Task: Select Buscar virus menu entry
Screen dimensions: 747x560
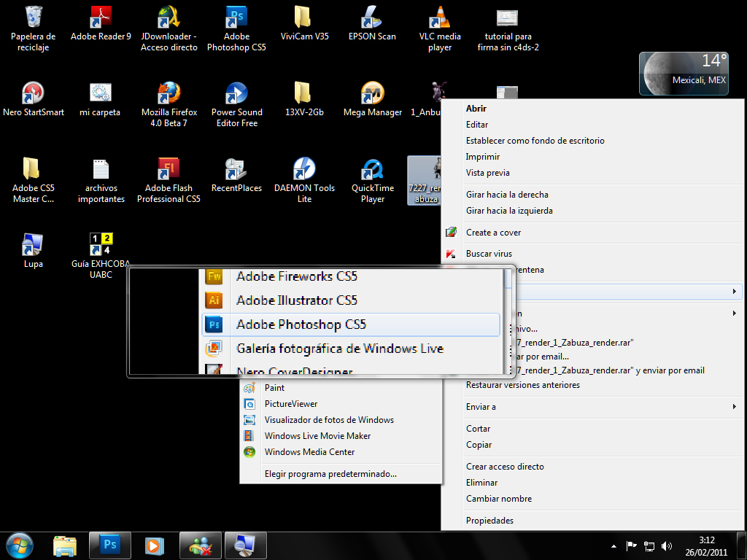Action: pos(592,254)
